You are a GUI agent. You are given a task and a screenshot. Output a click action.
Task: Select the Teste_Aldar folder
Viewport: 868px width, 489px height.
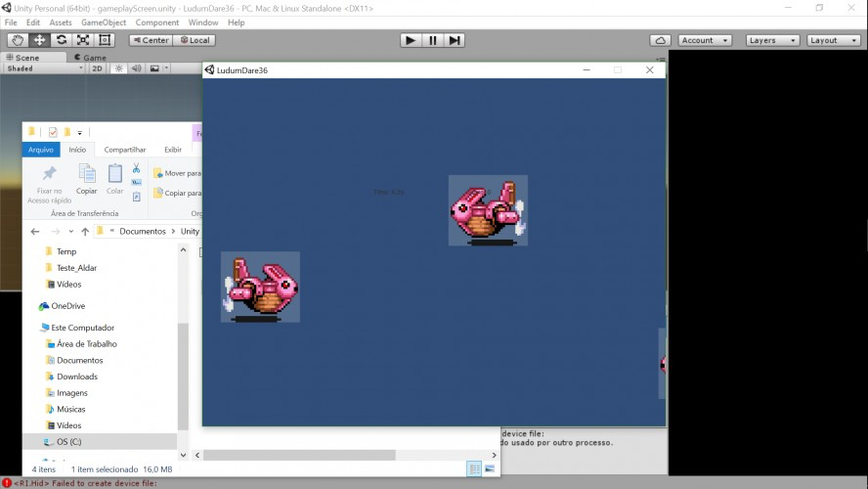point(76,268)
